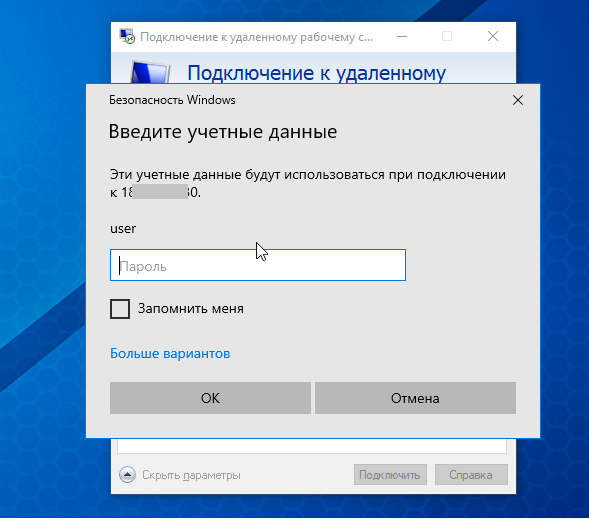Click the Безопасность Windows dialog title
Viewport: 589px width, 519px height.
click(172, 100)
